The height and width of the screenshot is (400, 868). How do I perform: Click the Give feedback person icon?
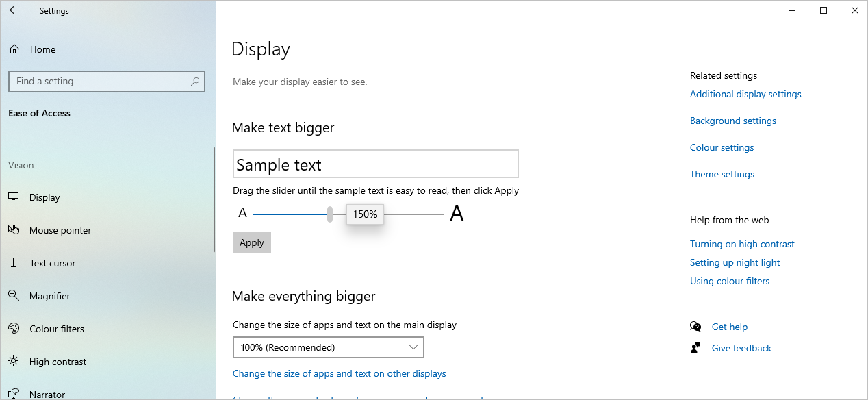696,348
